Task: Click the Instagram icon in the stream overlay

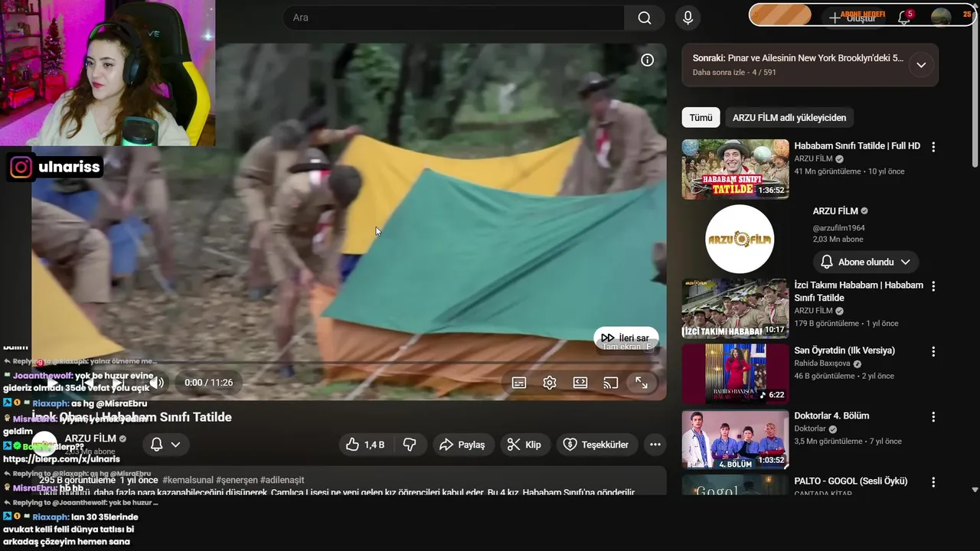Action: 21,167
